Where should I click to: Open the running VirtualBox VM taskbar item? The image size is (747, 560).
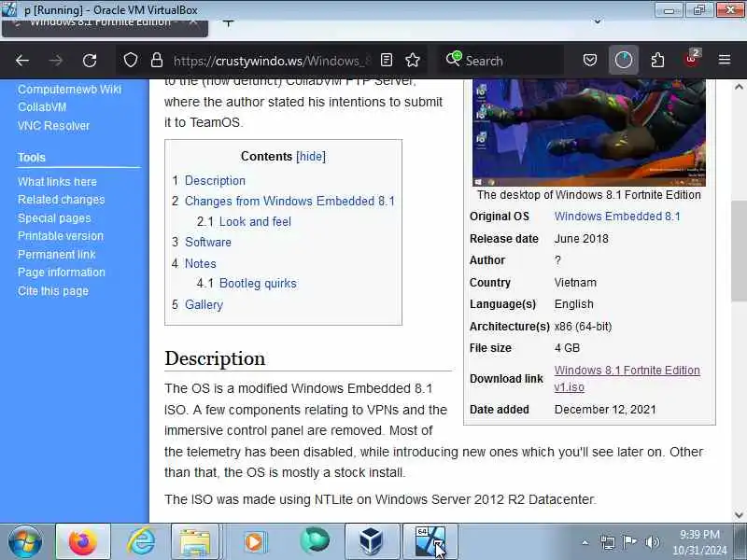coord(430,541)
